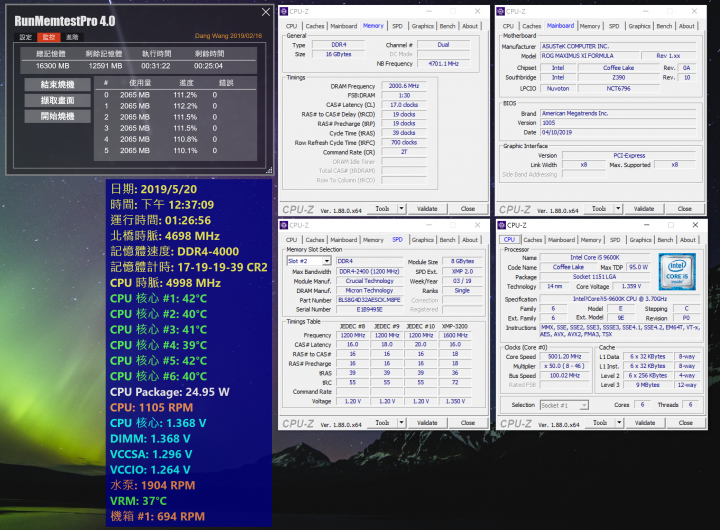Screen dimensions: 720x530
Task: Click the 擷取畫面 capture button
Action: [57, 101]
